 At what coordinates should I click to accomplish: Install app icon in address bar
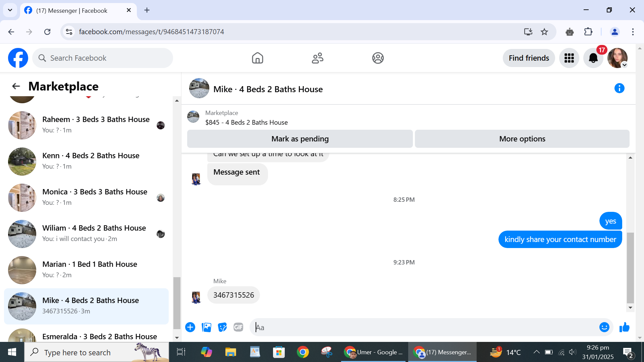(x=528, y=32)
